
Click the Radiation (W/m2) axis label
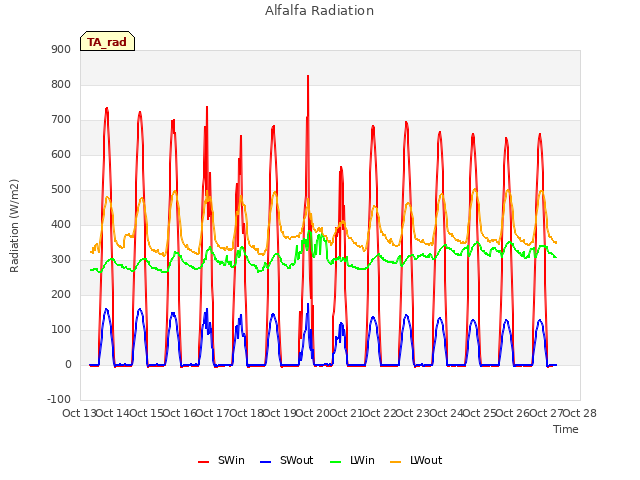(x=14, y=226)
